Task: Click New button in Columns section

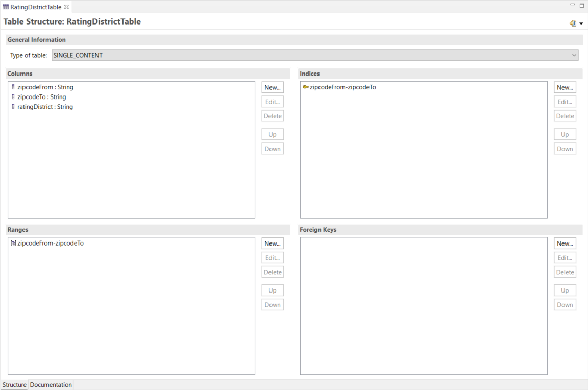Action: coord(273,87)
